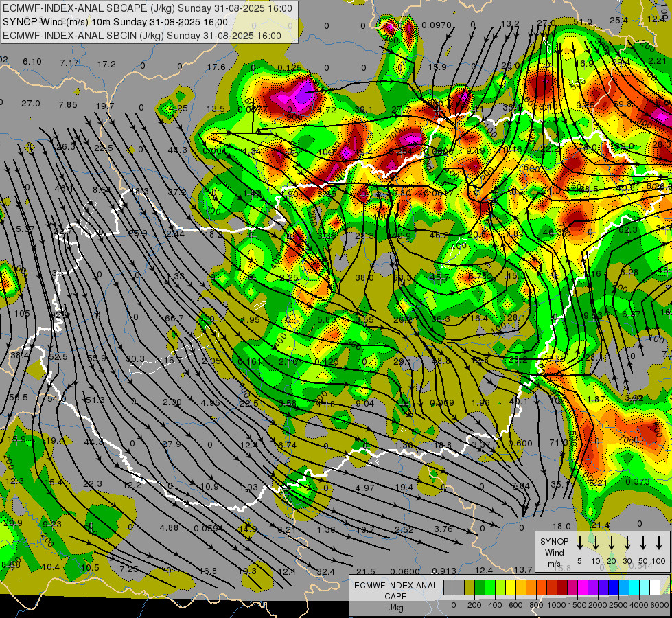Click the map value 27.9

coord(172,444)
